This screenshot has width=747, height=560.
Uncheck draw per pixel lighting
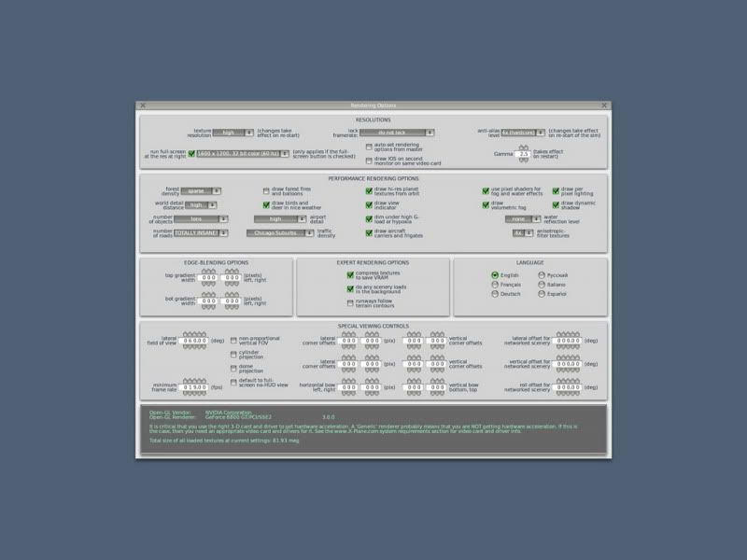556,191
